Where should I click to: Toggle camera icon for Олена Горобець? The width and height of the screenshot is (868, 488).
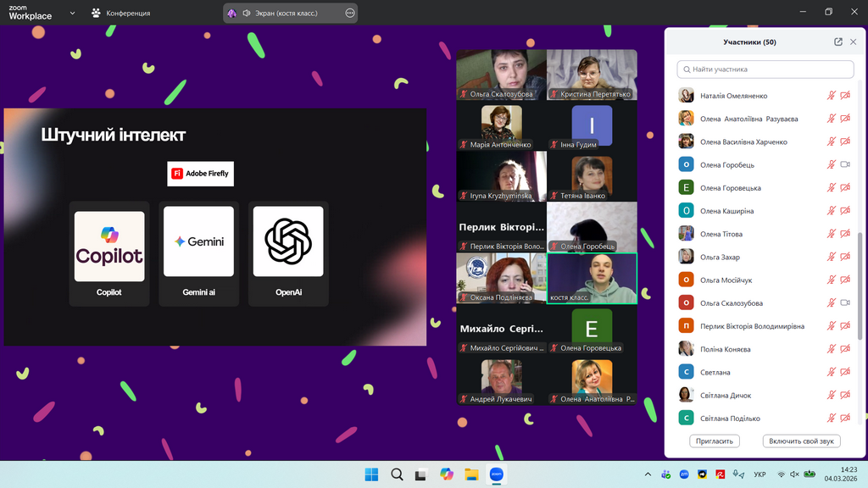point(845,165)
